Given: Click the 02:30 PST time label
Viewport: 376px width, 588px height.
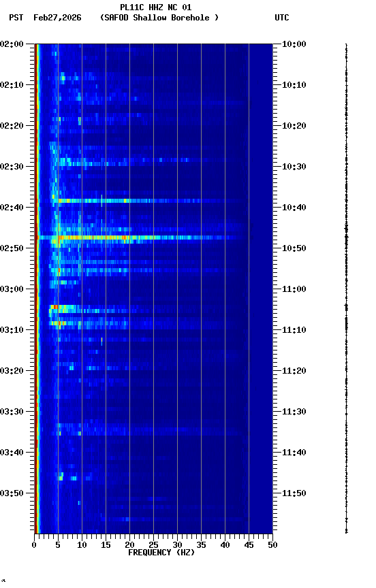Looking at the screenshot, I should [12, 167].
